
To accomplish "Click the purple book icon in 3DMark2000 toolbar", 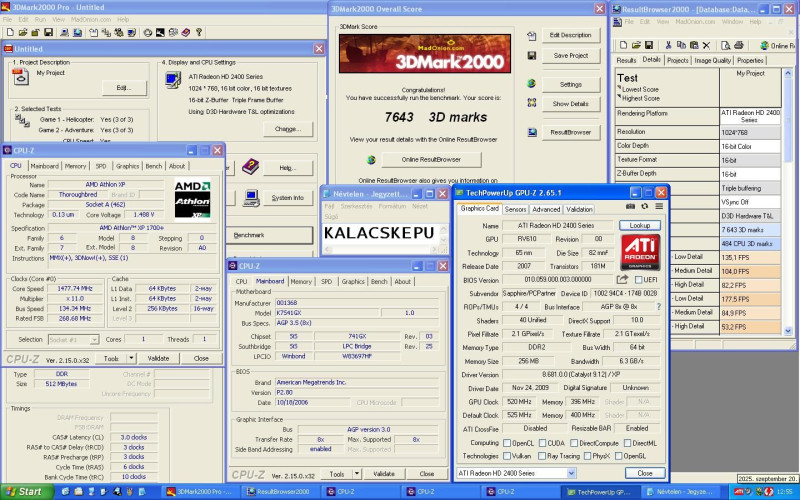I will click(186, 33).
